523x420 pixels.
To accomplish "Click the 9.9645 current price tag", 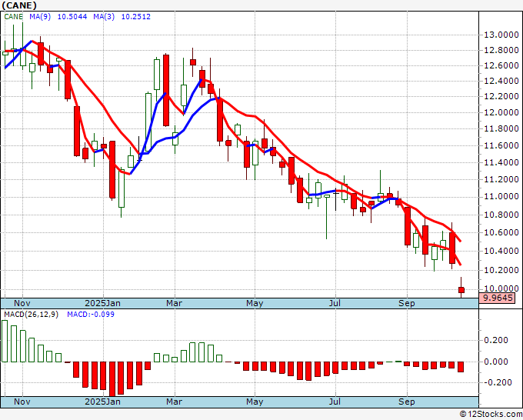I will point(496,298).
